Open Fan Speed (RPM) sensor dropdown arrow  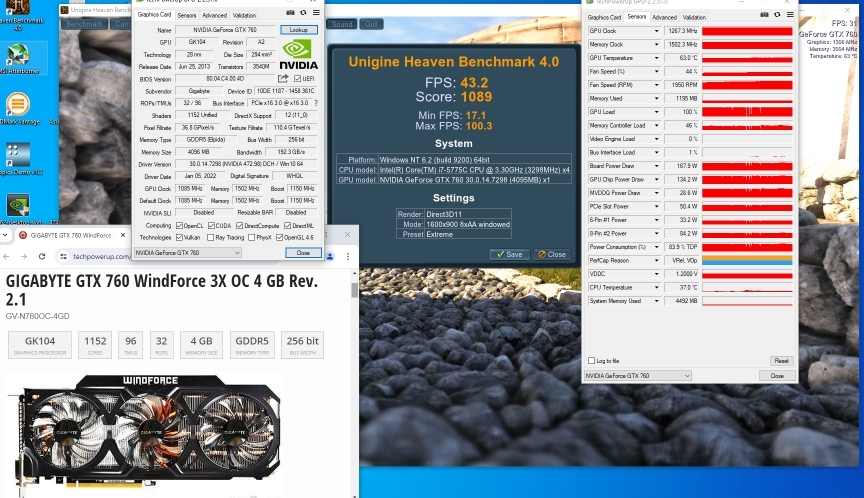[x=656, y=85]
